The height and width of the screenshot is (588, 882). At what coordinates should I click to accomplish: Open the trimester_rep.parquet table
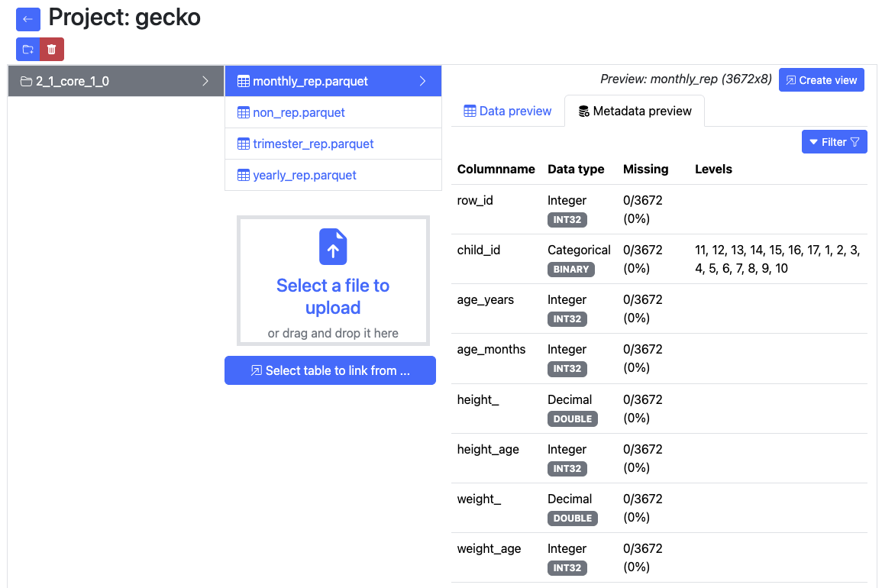pos(313,144)
